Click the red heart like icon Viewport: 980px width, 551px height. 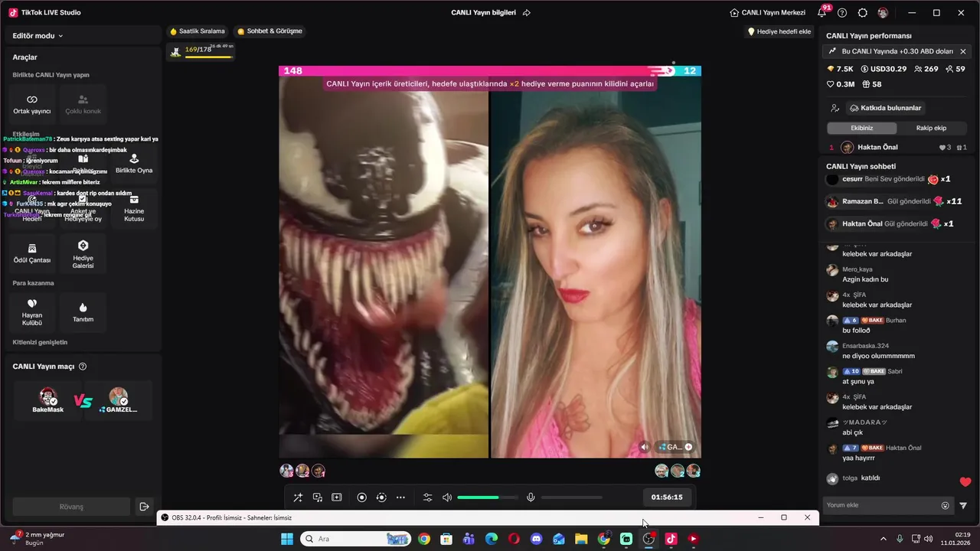[x=965, y=482]
